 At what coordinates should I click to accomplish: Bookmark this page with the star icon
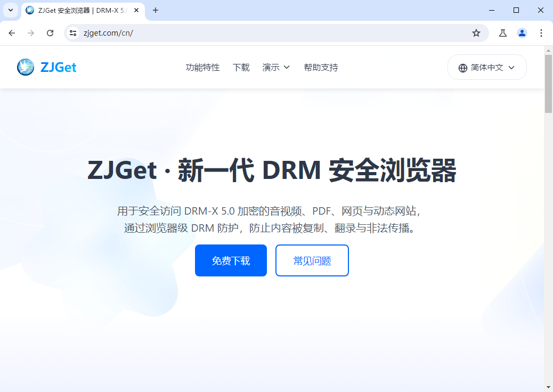476,33
